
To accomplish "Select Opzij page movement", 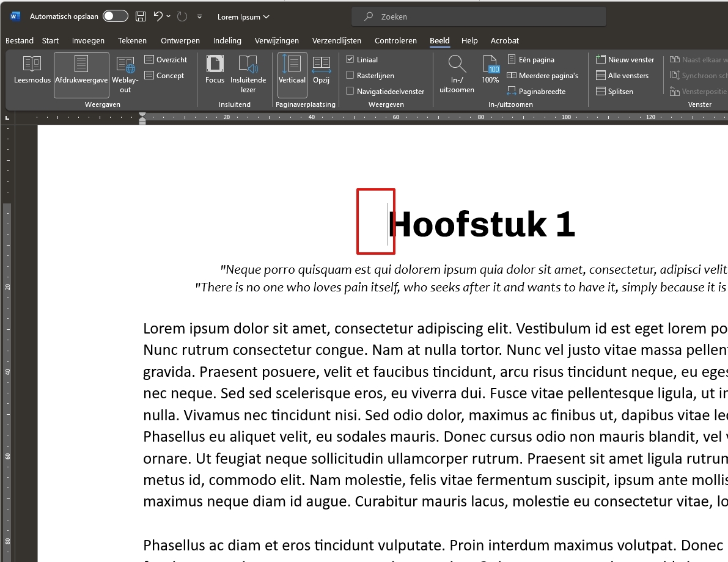I will pos(321,70).
